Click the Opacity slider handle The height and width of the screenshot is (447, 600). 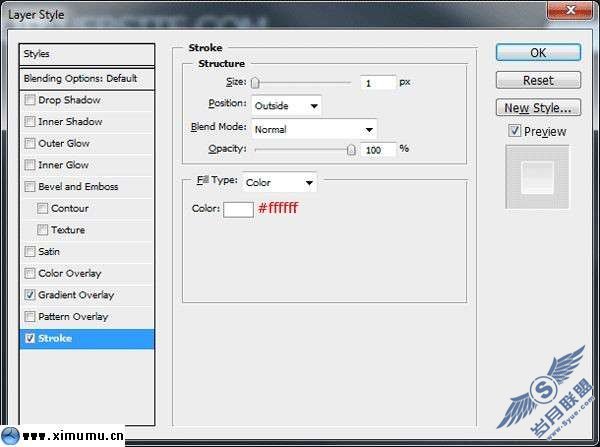pyautogui.click(x=351, y=150)
